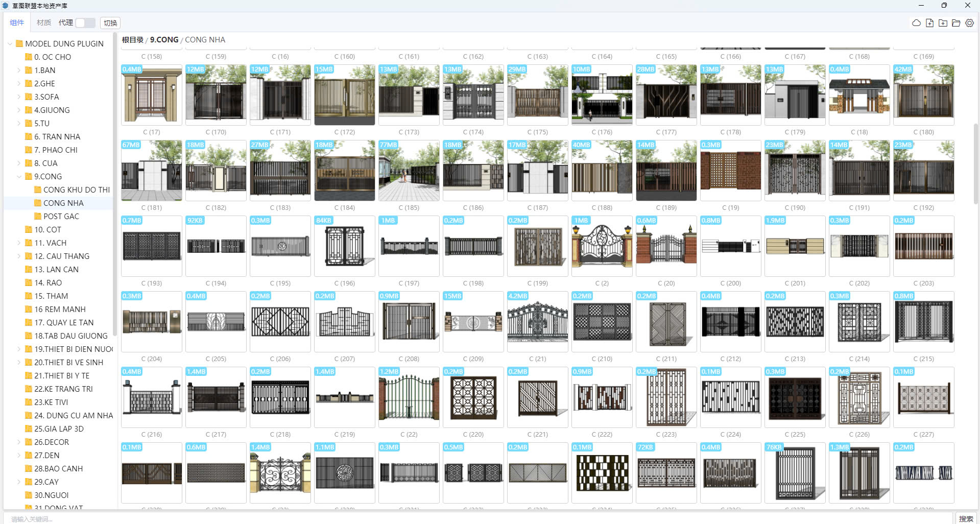Viewport: 980px width, 524px height.
Task: Click the add new file icon
Action: tap(929, 23)
